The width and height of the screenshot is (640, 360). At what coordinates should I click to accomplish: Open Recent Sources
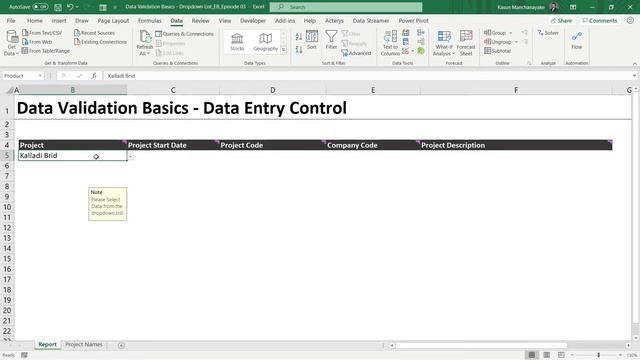click(x=94, y=33)
